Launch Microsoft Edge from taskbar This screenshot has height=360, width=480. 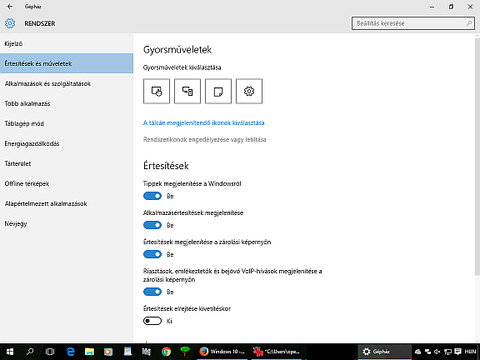coord(70,352)
